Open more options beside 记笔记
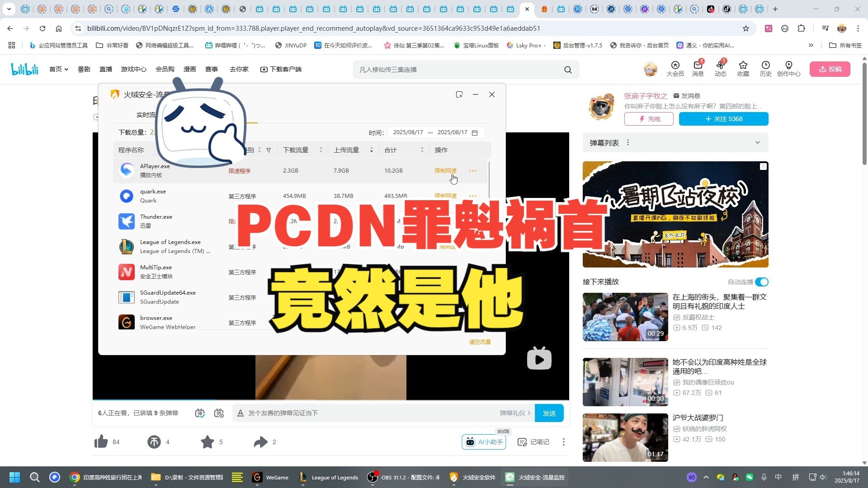The image size is (868, 488). (563, 442)
